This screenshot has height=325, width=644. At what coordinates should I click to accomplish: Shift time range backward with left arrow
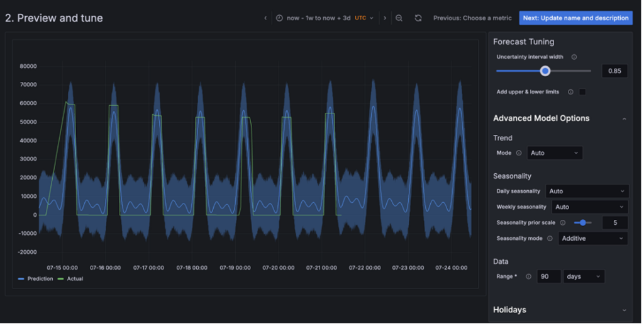pos(265,18)
